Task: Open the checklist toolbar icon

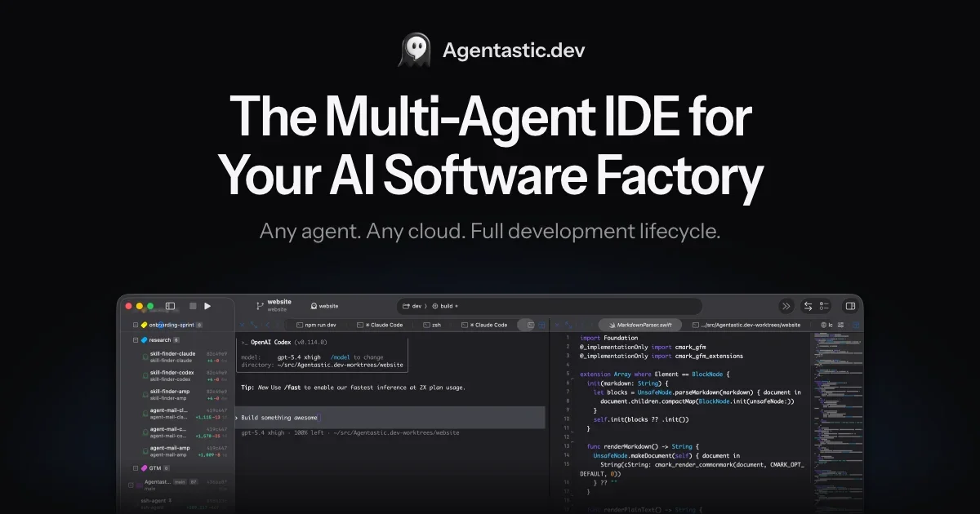Action: 824,306
